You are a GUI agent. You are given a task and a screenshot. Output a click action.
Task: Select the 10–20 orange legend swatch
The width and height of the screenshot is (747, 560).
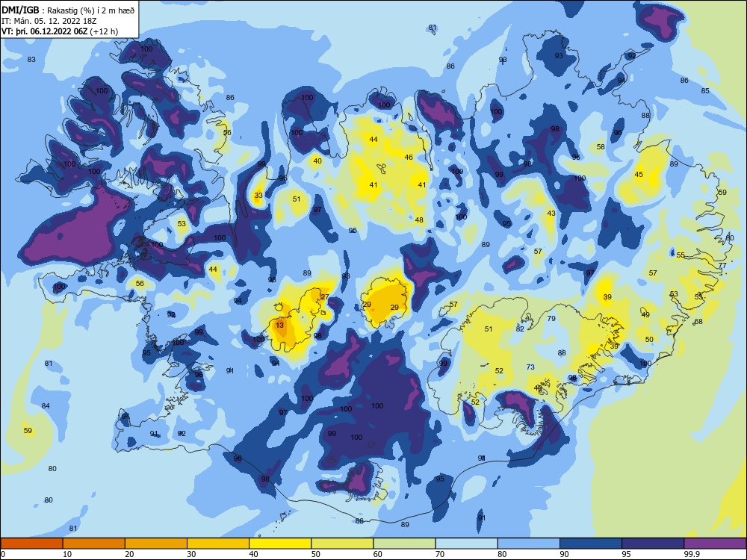click(94, 544)
